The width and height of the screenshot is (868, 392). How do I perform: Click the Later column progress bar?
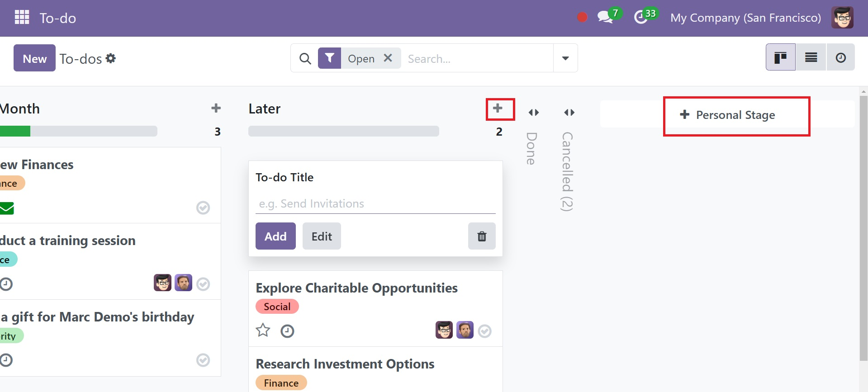[x=344, y=131]
